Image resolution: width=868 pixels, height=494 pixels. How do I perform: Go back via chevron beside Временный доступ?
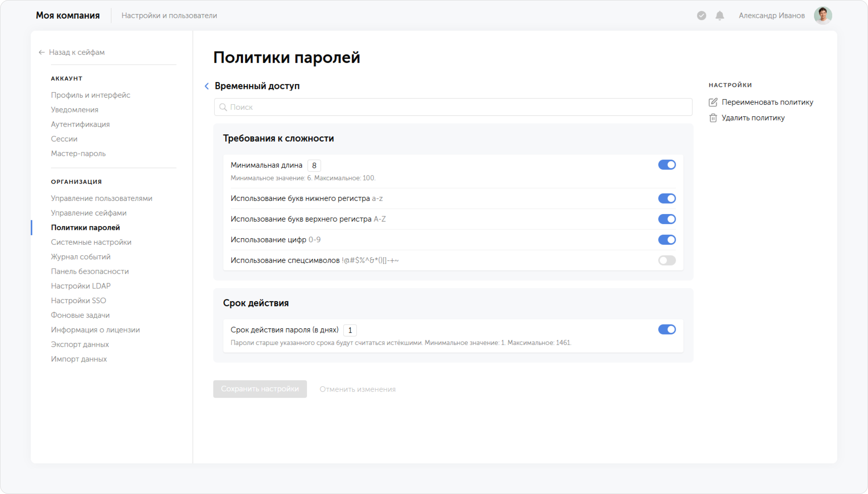tap(207, 86)
